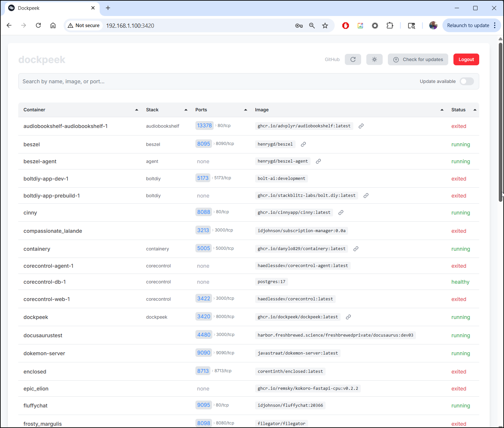Open link icon beside bolt.diy:latest image

click(x=366, y=196)
